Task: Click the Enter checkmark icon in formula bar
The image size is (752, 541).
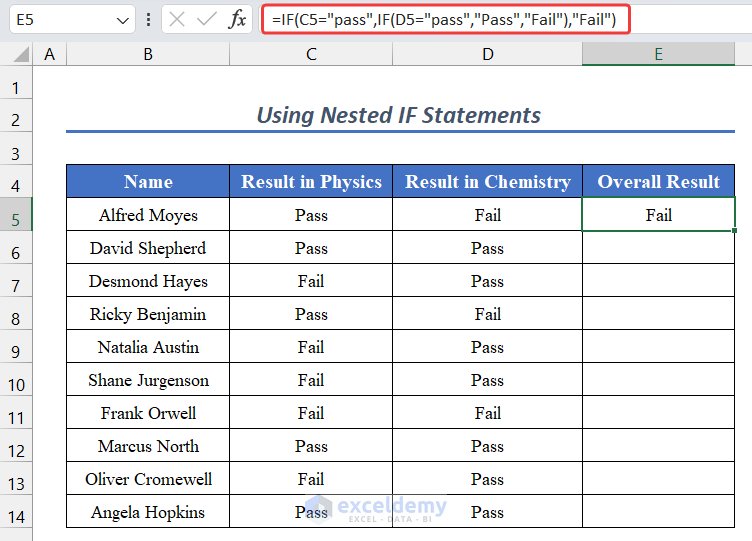Action: click(x=207, y=20)
